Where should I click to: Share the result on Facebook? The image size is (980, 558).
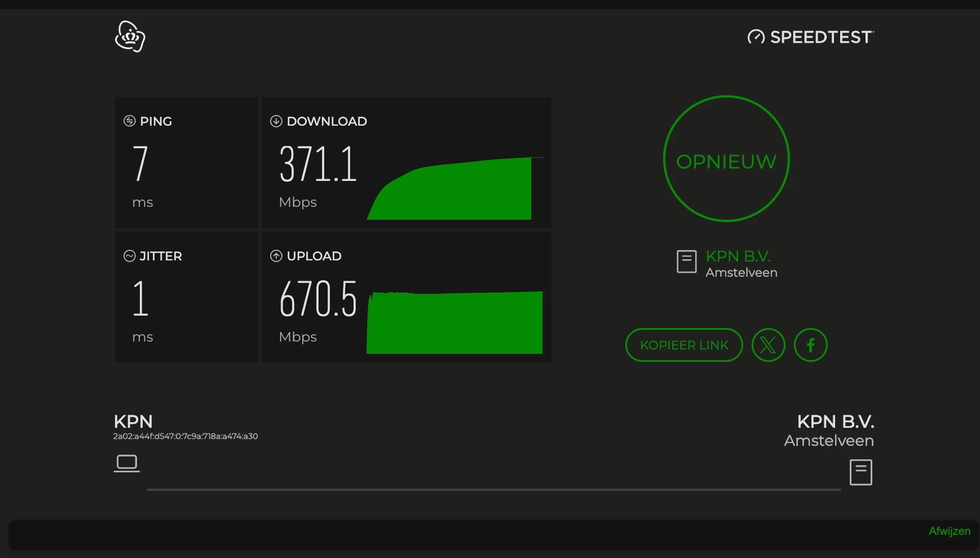[810, 345]
